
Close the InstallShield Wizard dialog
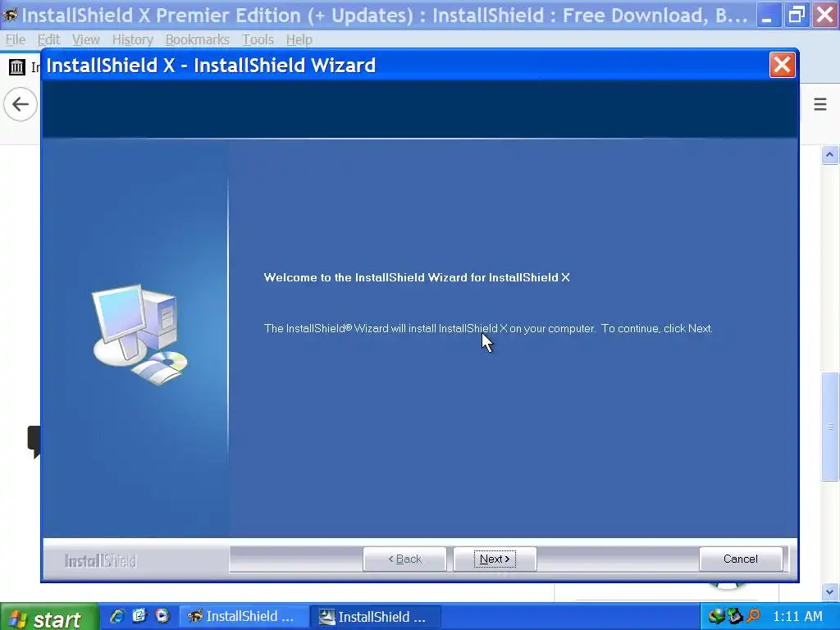coord(782,65)
